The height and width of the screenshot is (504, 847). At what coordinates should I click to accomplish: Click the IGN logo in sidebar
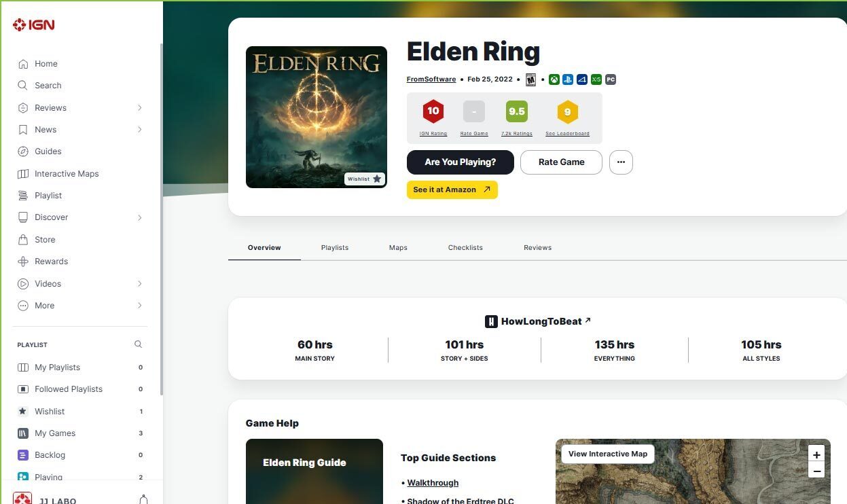pos(34,25)
